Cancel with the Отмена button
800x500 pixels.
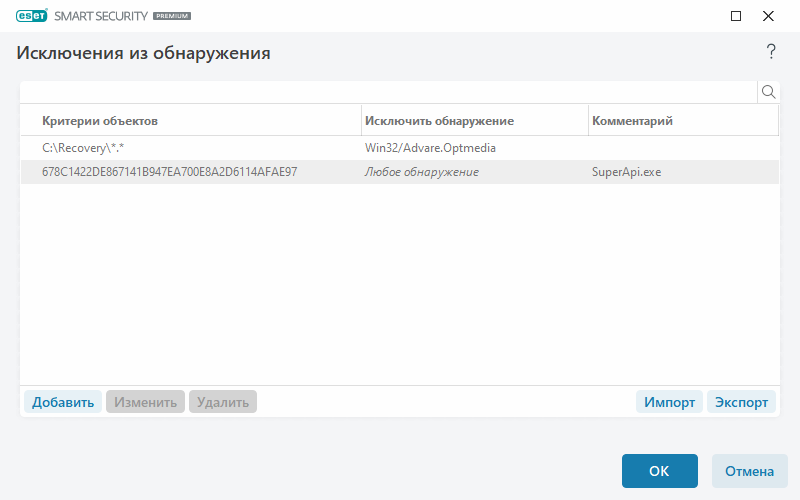coord(749,471)
